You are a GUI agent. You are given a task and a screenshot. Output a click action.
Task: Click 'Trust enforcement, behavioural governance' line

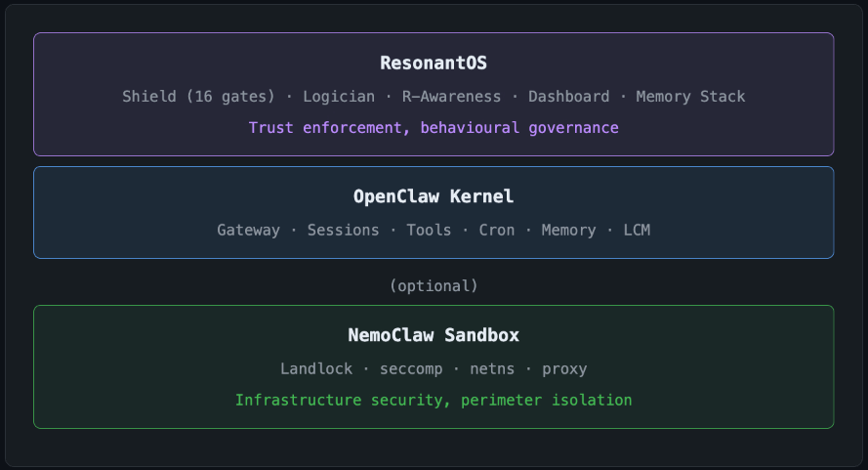point(434,128)
